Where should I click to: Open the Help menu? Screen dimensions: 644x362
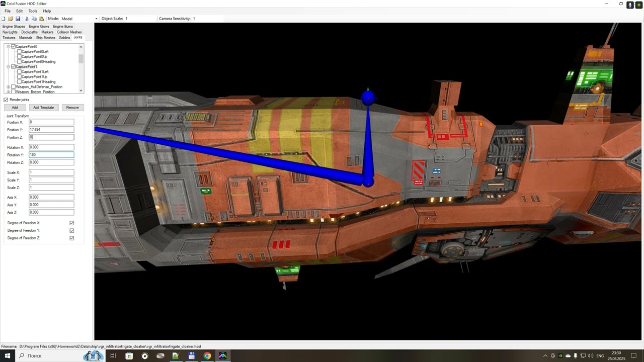47,11
